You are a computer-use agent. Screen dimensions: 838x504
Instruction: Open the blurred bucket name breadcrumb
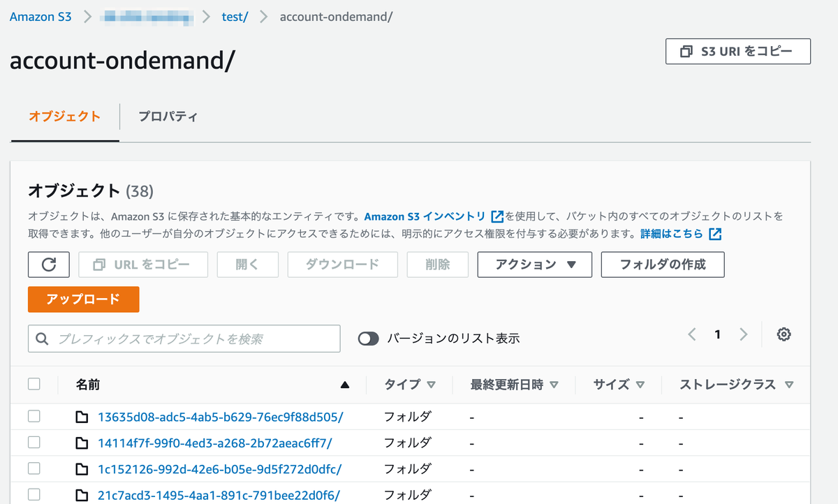click(147, 17)
